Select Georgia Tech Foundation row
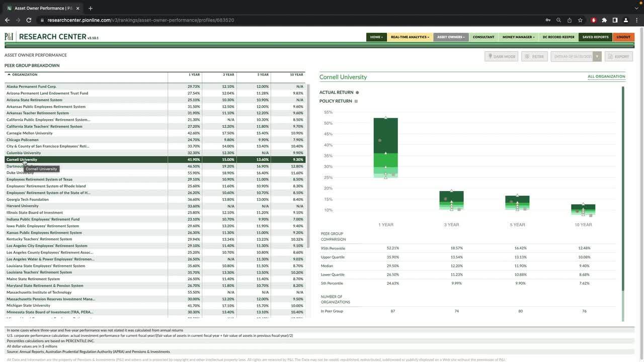Screen dimensions: 644x362 155,199
